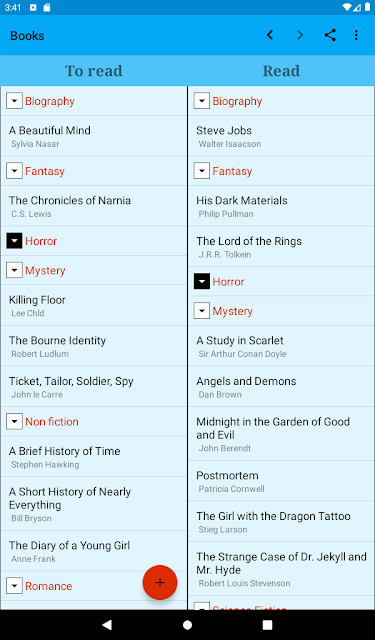Collapse the Biography group in To read

coord(14,101)
